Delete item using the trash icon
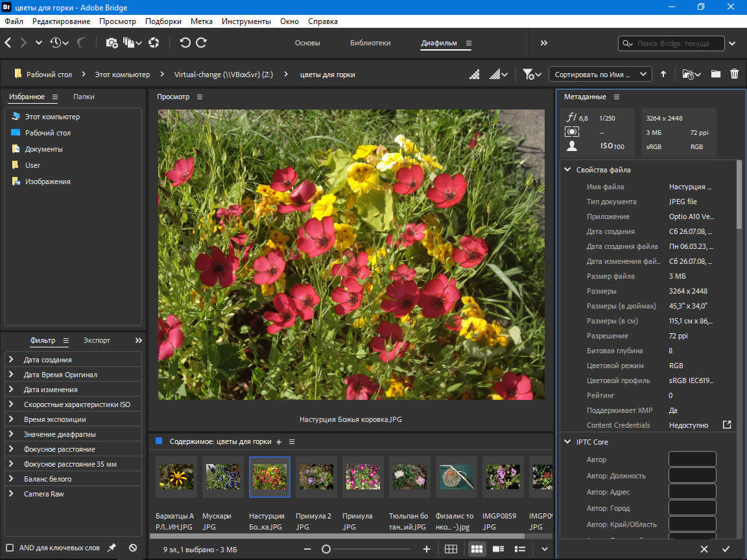This screenshot has width=747, height=560. pyautogui.click(x=734, y=74)
